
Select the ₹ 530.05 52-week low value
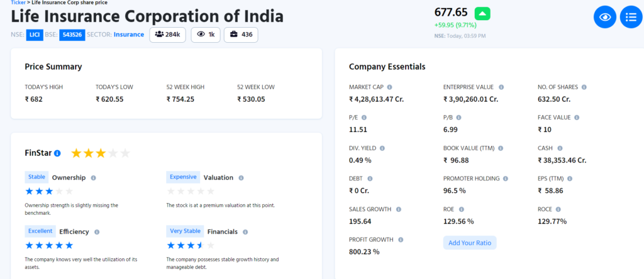[x=251, y=99]
